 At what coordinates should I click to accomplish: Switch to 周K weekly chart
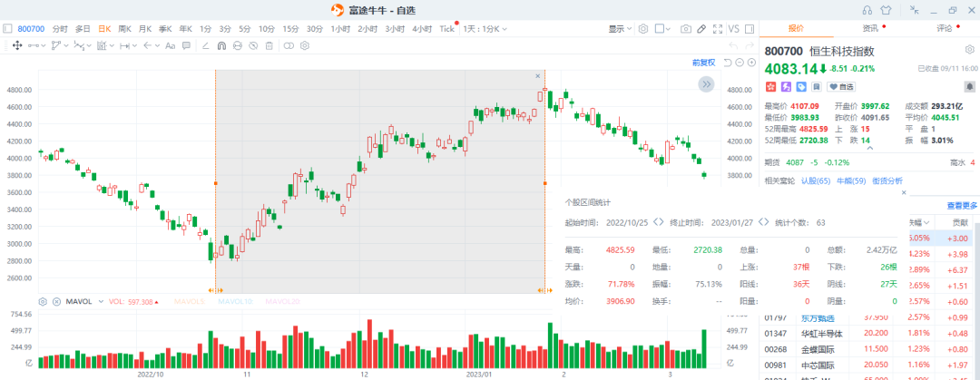(125, 29)
